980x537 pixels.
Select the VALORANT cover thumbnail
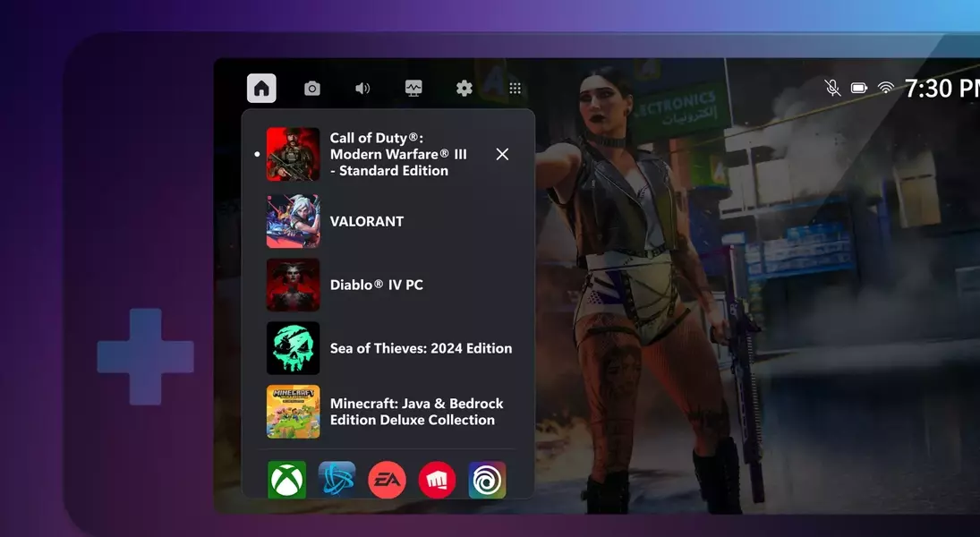(x=294, y=221)
